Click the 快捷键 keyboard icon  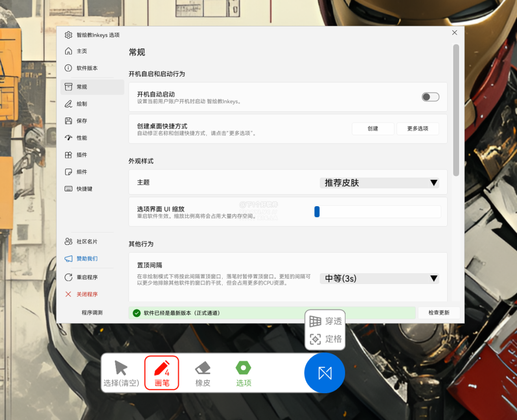click(68, 189)
